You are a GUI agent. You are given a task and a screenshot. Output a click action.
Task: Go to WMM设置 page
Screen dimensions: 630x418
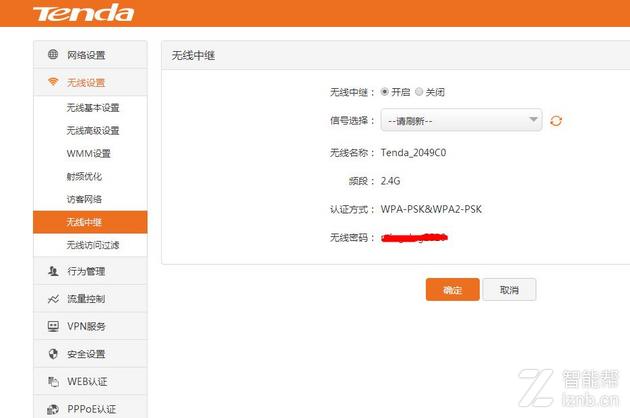[88, 154]
